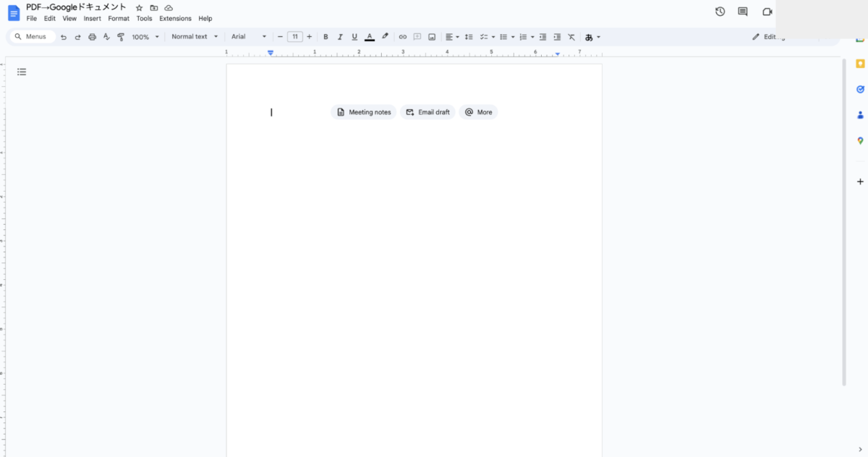The image size is (868, 457).
Task: Open the zoom 100% dropdown
Action: (145, 37)
